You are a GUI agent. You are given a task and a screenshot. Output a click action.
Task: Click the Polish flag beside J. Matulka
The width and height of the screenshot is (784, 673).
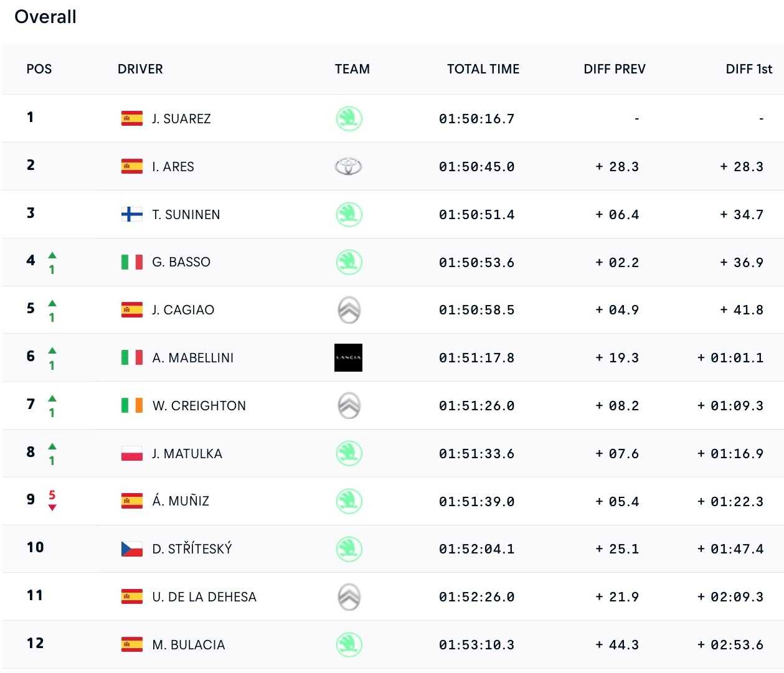click(132, 453)
